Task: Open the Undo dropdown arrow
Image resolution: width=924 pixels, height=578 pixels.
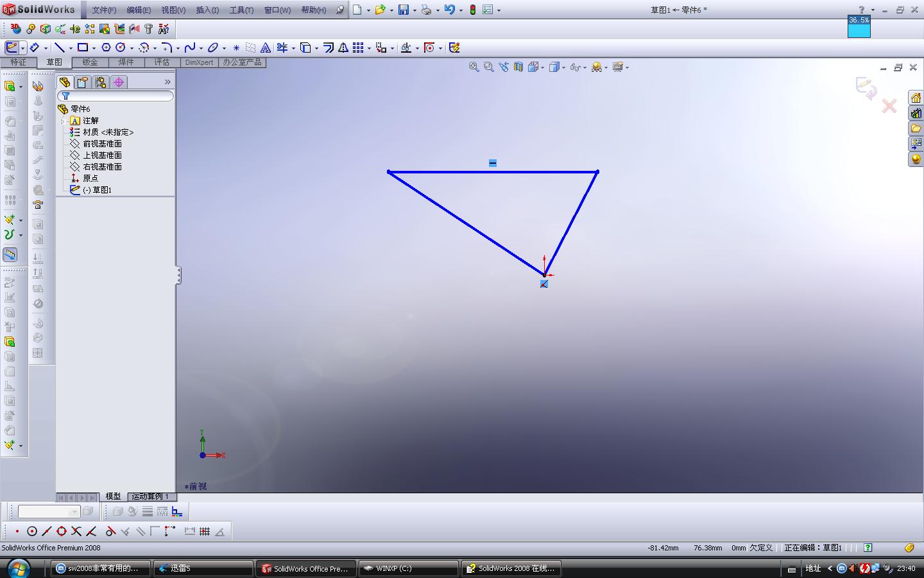Action: 460,10
